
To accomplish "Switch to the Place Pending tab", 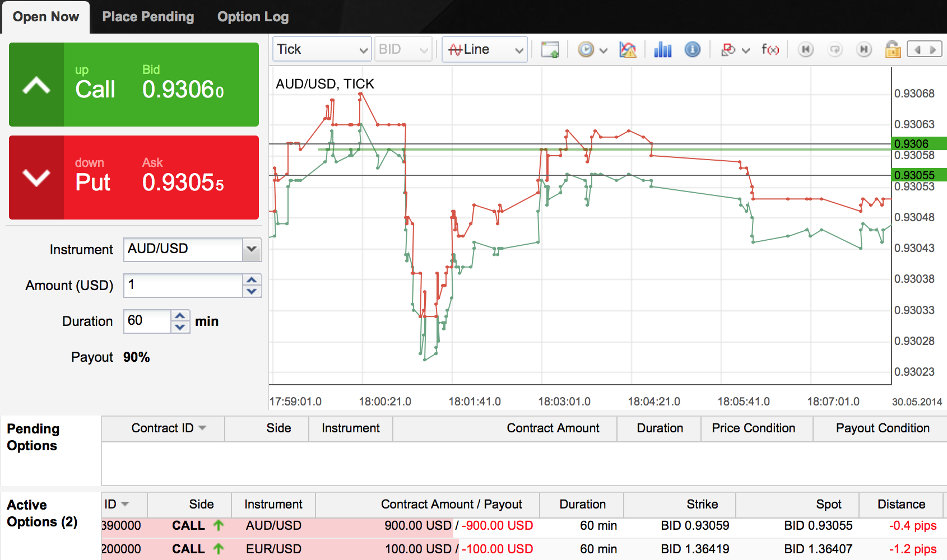I will 148,17.
